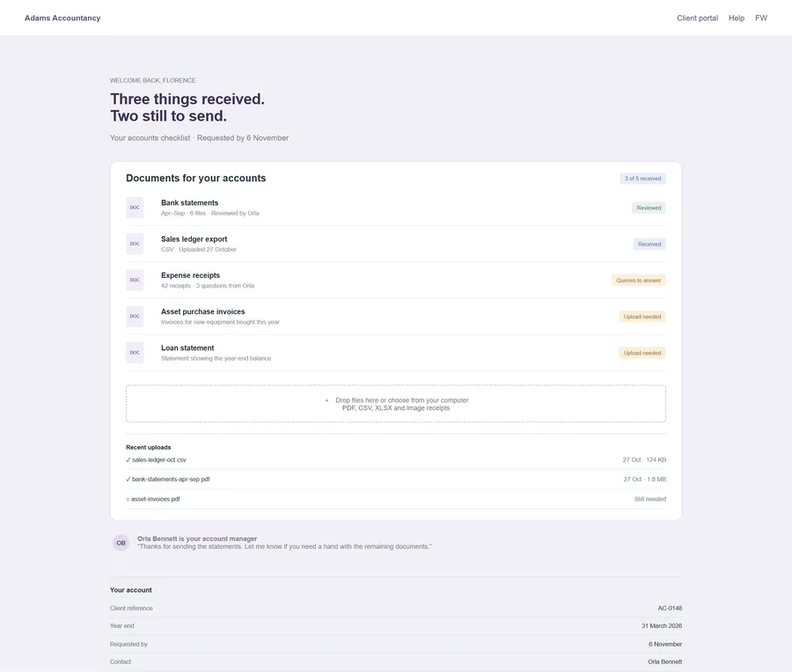Click the Your account heading
The height and width of the screenshot is (672, 792).
tap(131, 589)
